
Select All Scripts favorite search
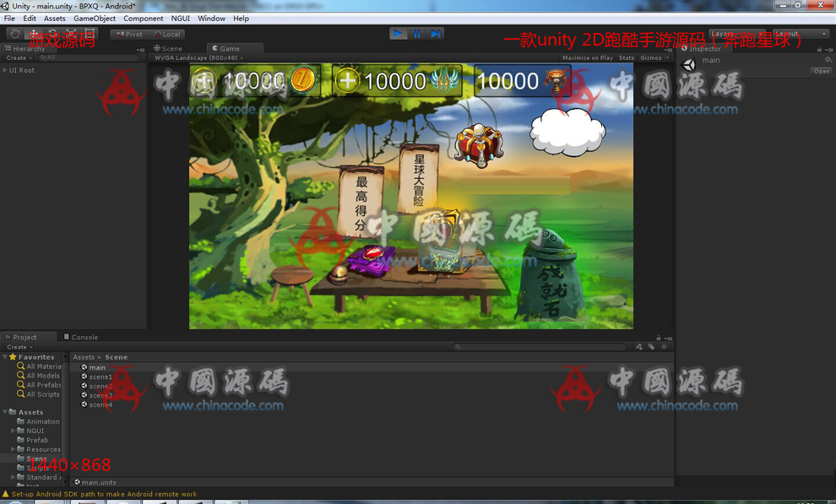click(x=38, y=394)
